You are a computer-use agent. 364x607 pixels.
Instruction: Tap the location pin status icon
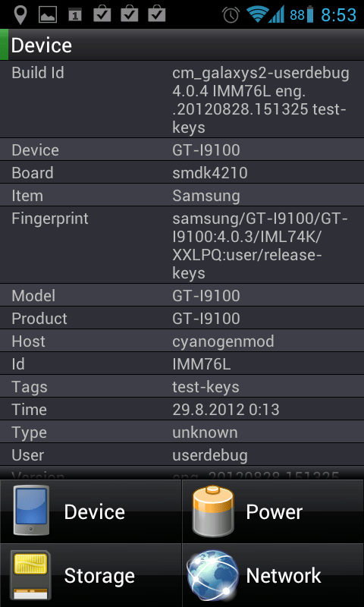[20, 14]
